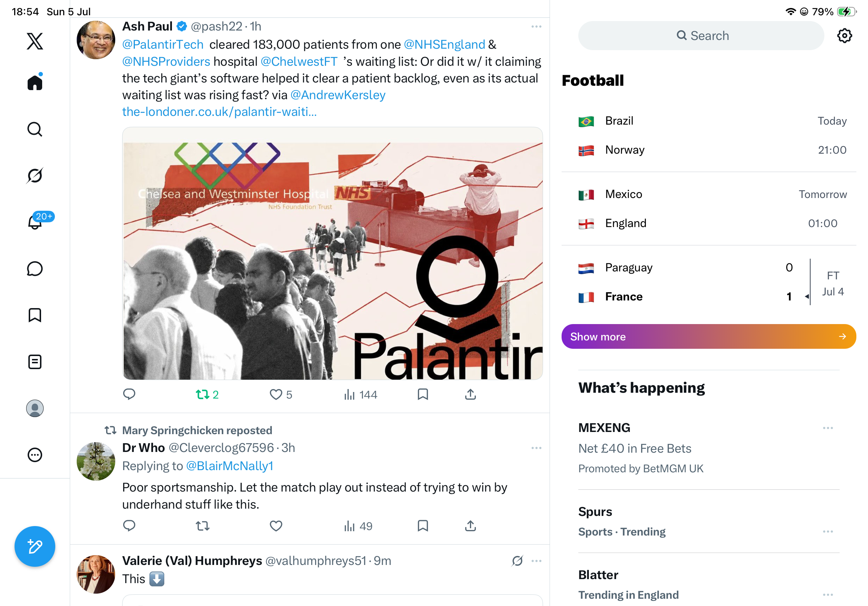
Task: Open the sidebar More circle menu
Action: click(35, 455)
